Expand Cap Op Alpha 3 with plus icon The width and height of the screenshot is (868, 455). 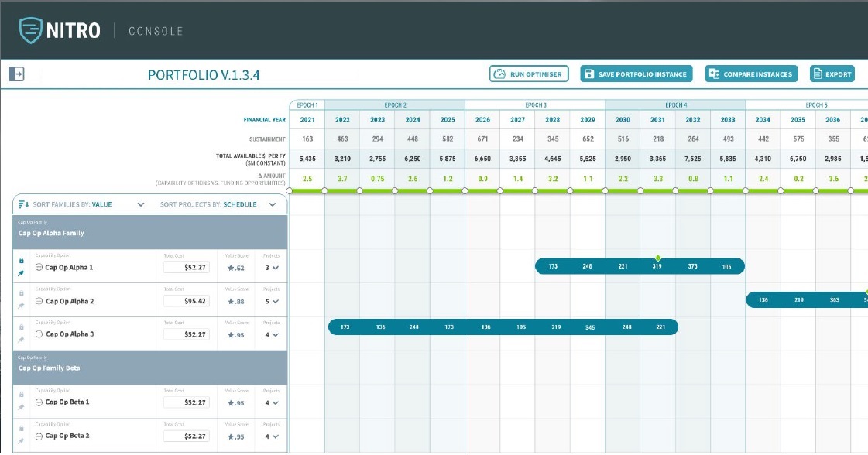39,334
